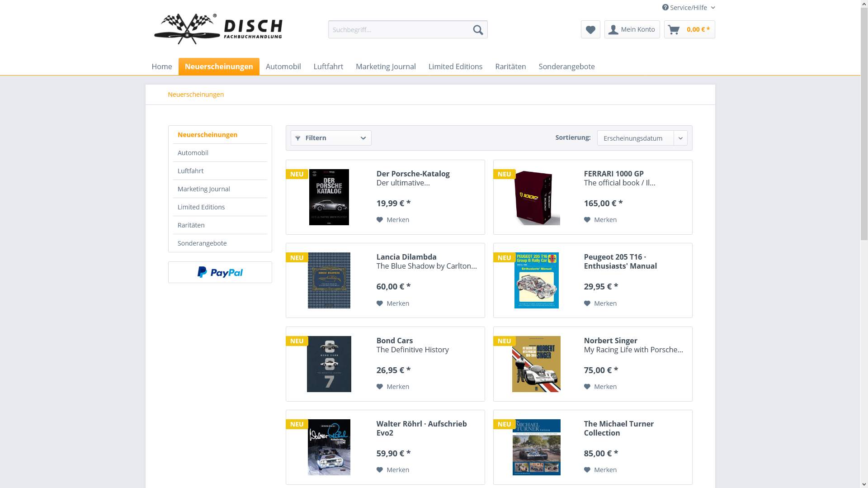Open the shopping cart icon
868x488 pixels.
(674, 30)
